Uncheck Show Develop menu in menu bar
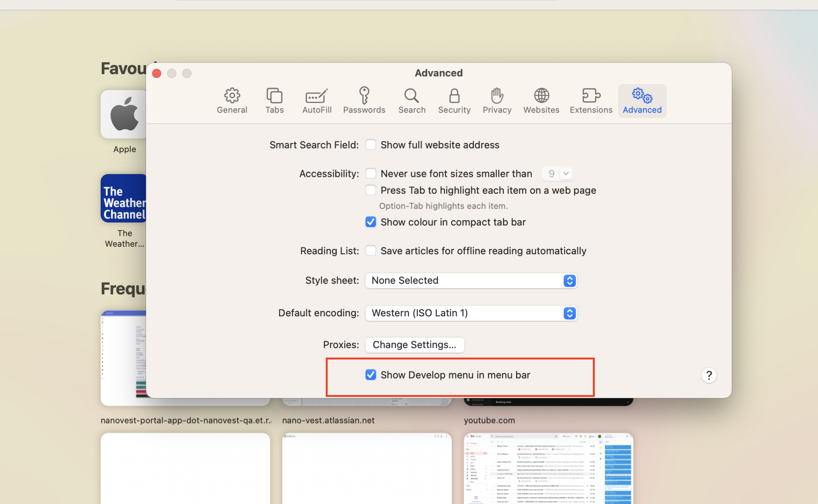 tap(371, 375)
